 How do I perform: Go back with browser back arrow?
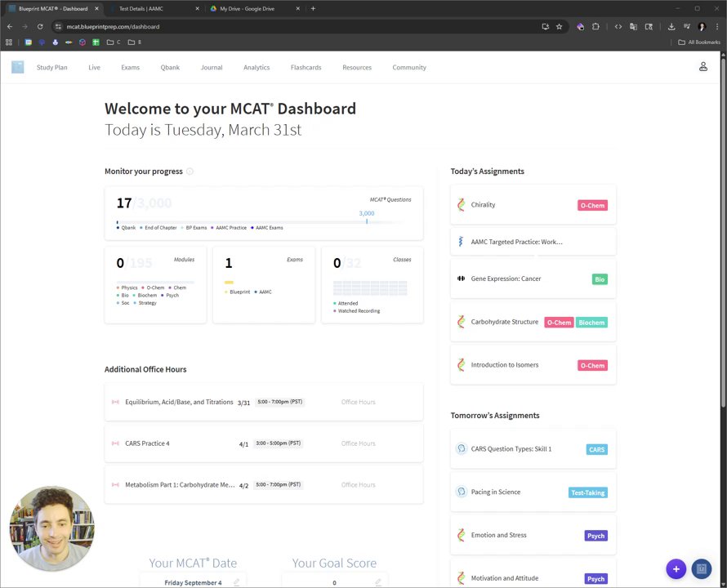(x=10, y=27)
